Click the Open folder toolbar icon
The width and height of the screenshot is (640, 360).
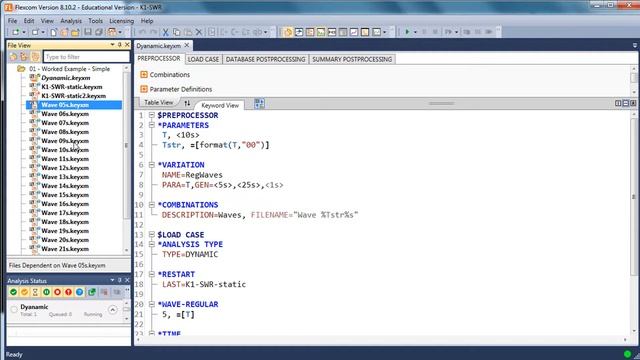(75, 32)
